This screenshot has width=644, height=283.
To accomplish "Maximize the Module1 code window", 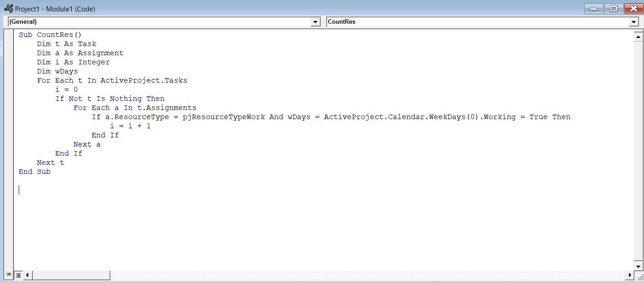I will click(614, 9).
